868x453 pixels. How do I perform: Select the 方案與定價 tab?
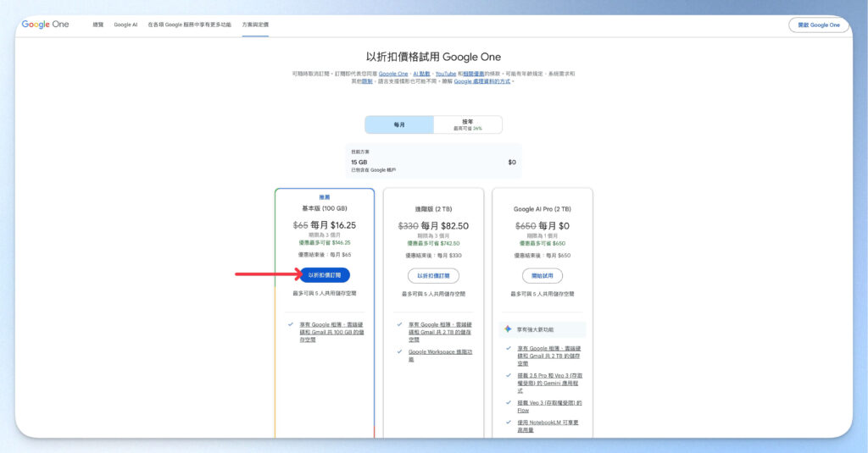255,25
